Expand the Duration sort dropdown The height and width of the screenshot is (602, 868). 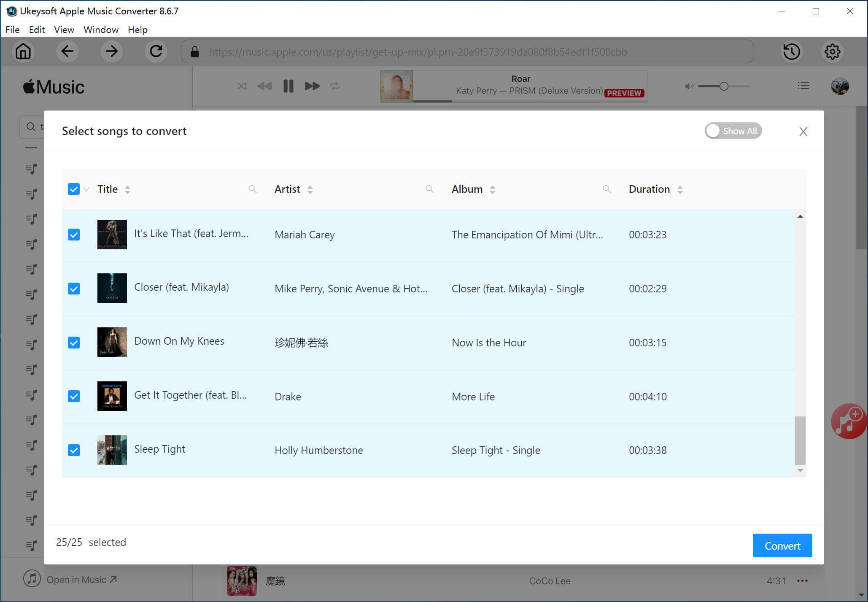679,190
